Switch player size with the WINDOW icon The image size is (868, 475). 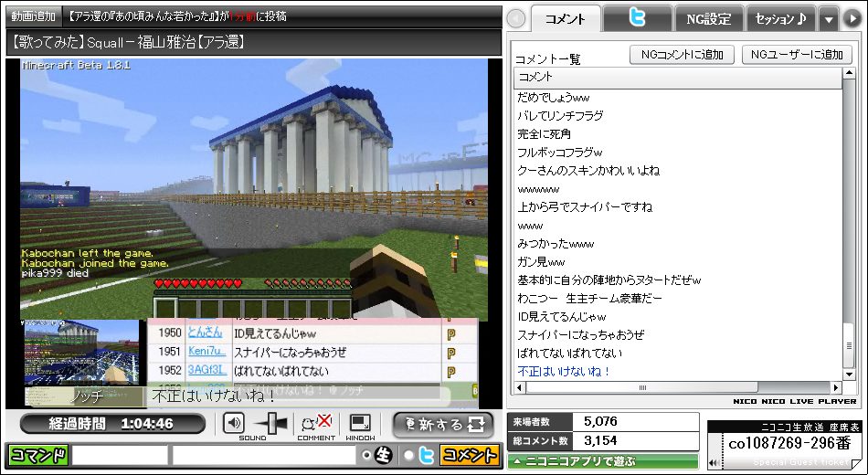coord(360,424)
